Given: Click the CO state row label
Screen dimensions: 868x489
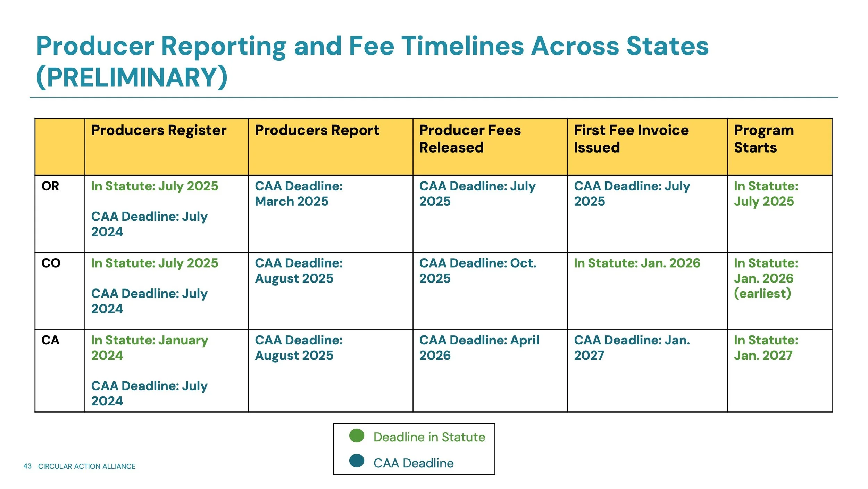Looking at the screenshot, I should pyautogui.click(x=51, y=263).
